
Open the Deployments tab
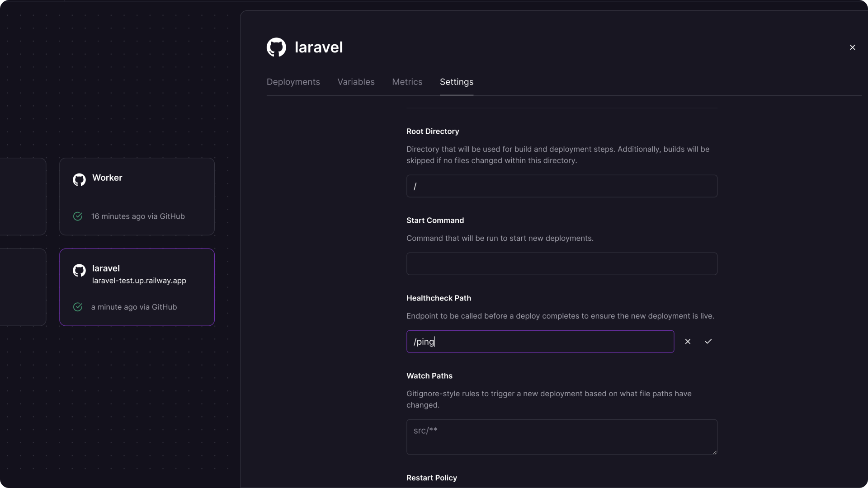293,82
